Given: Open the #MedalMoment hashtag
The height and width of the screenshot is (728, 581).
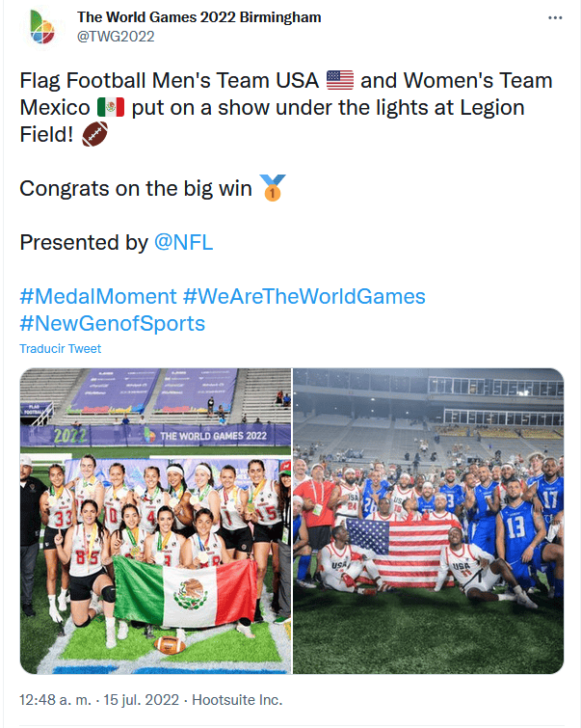Looking at the screenshot, I should pos(98,296).
